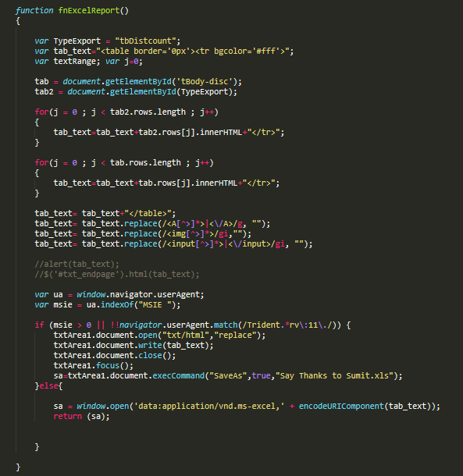Click the "encodeURIComponent" function call
The width and height of the screenshot is (463, 476).
pyautogui.click(x=341, y=407)
